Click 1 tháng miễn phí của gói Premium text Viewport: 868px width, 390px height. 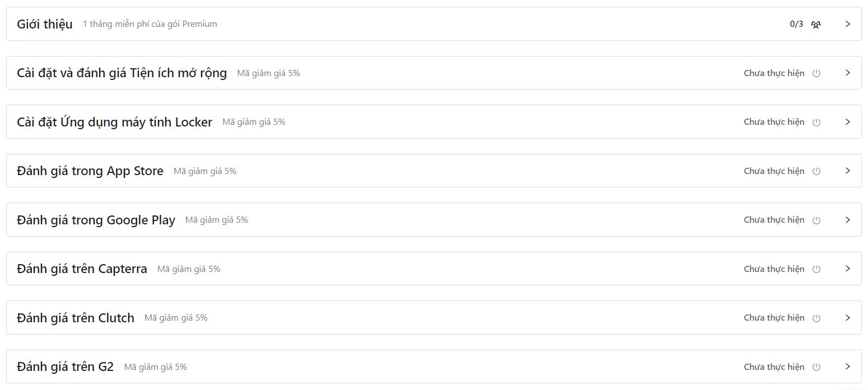pos(150,24)
